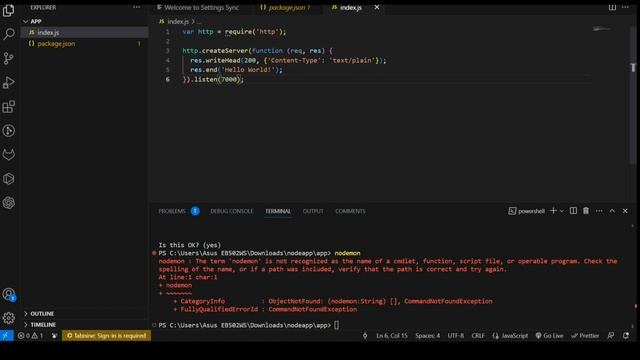Viewport: 640px width, 360px height.
Task: Open the Tabnine hexagon icon in activity bar
Action: 9,179
